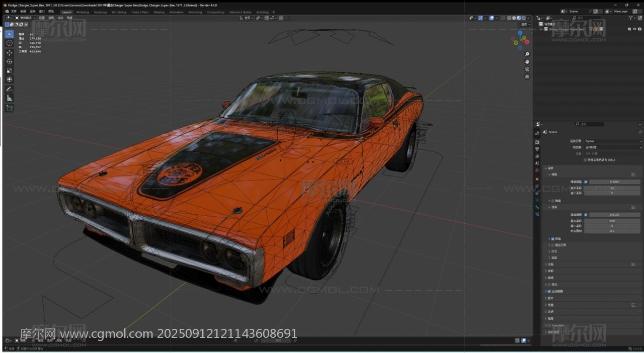Open the viewport Add menu

tap(60, 18)
